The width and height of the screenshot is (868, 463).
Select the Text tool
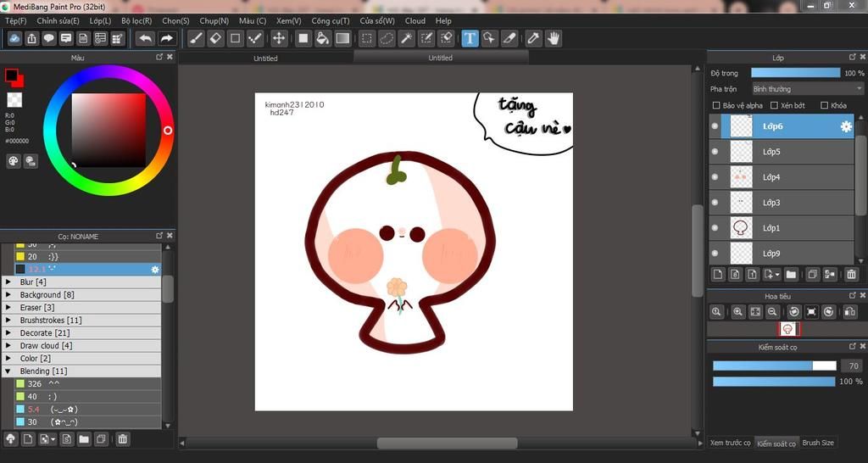[x=470, y=38]
